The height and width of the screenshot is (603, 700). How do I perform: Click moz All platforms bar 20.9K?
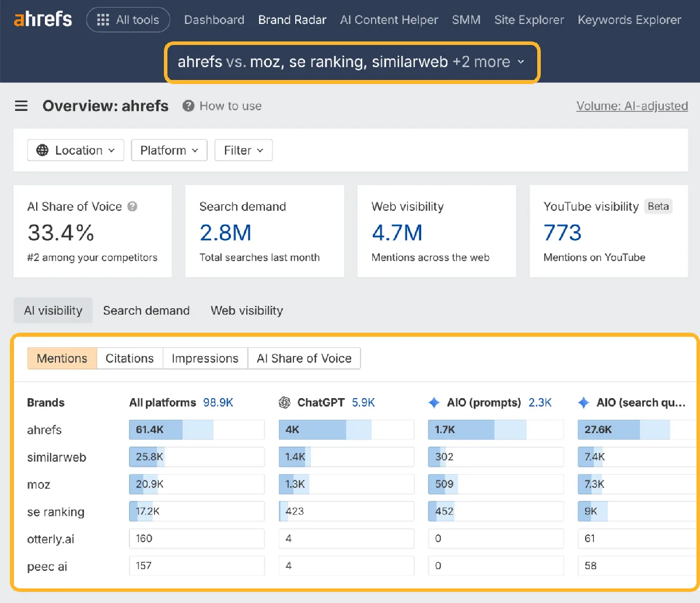(197, 484)
